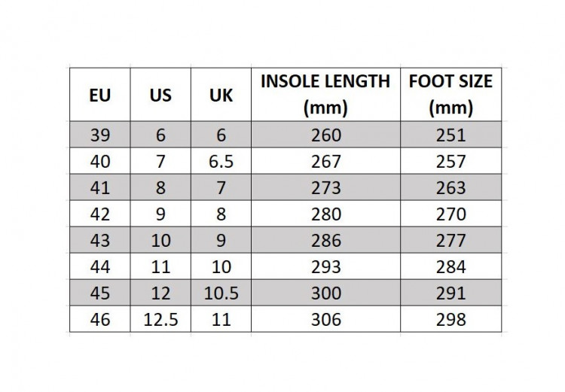Click the US column header
Screen dimensions: 565x392
(160, 95)
